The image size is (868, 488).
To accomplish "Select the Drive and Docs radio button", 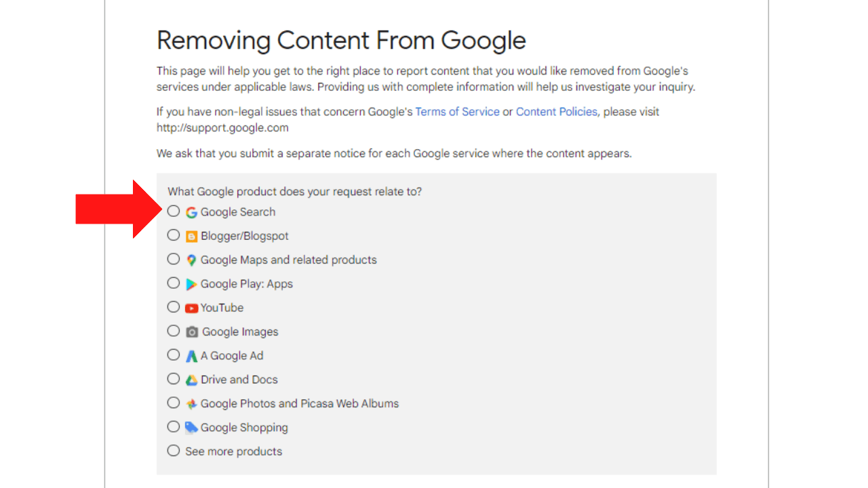I will tap(174, 379).
